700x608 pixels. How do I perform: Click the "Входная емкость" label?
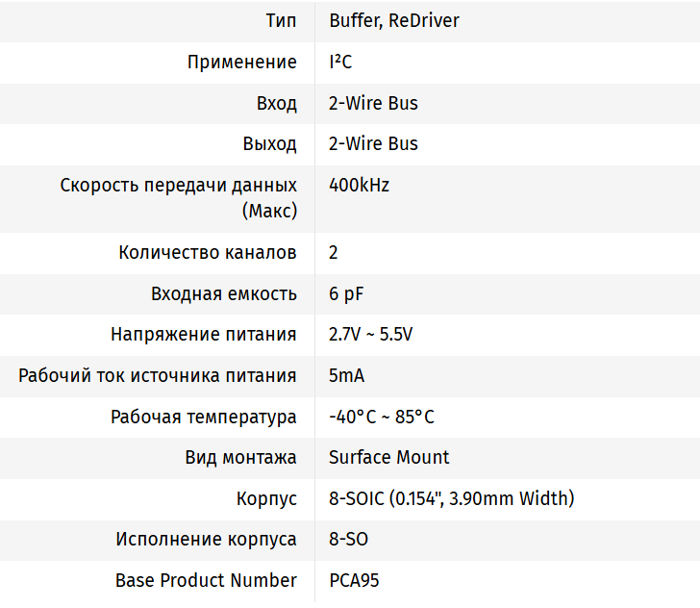click(224, 293)
